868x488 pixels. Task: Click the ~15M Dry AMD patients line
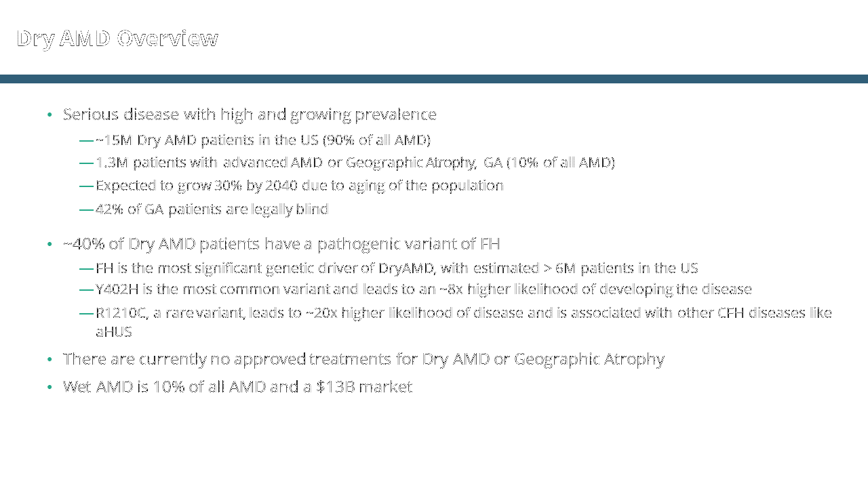tap(263, 140)
